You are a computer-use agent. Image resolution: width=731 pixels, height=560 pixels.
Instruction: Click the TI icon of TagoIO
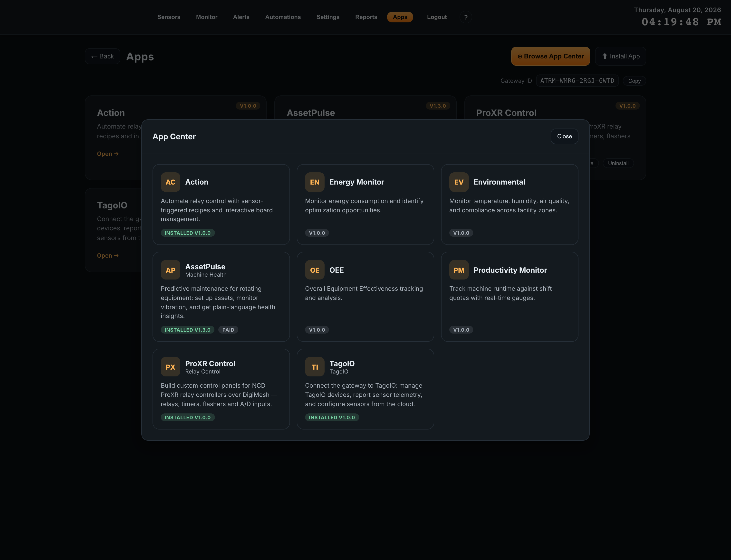pos(315,367)
